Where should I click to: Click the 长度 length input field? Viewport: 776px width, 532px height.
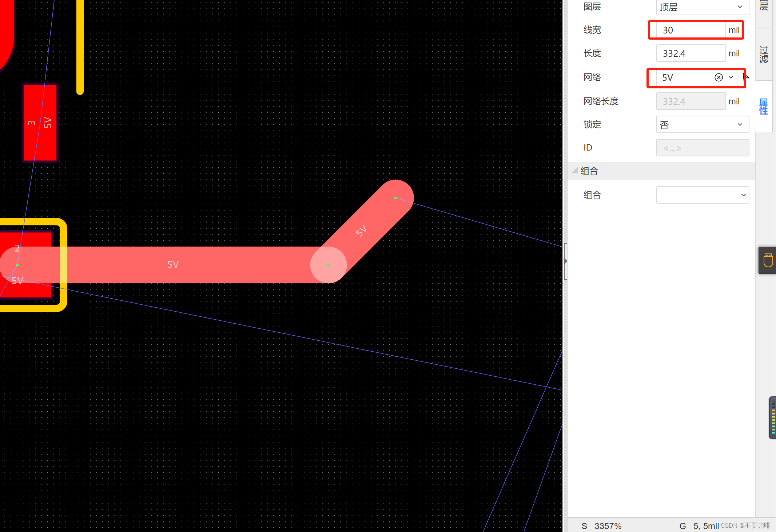pos(691,53)
